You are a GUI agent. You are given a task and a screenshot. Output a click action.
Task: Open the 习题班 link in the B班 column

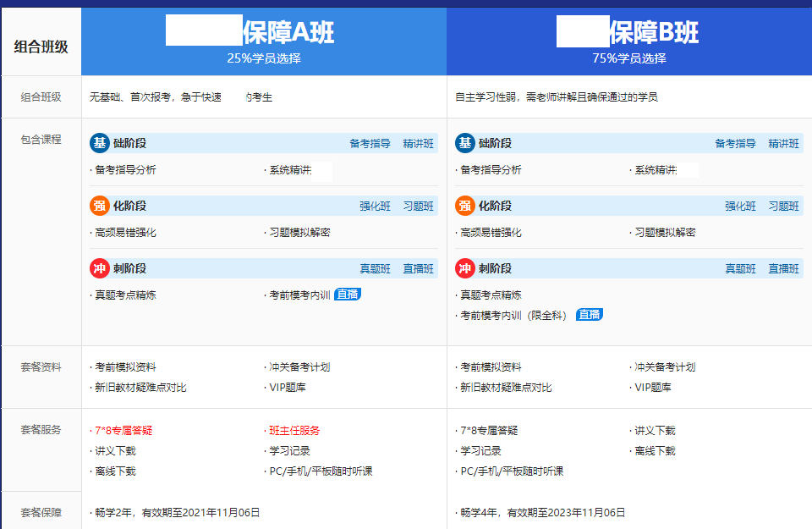784,207
